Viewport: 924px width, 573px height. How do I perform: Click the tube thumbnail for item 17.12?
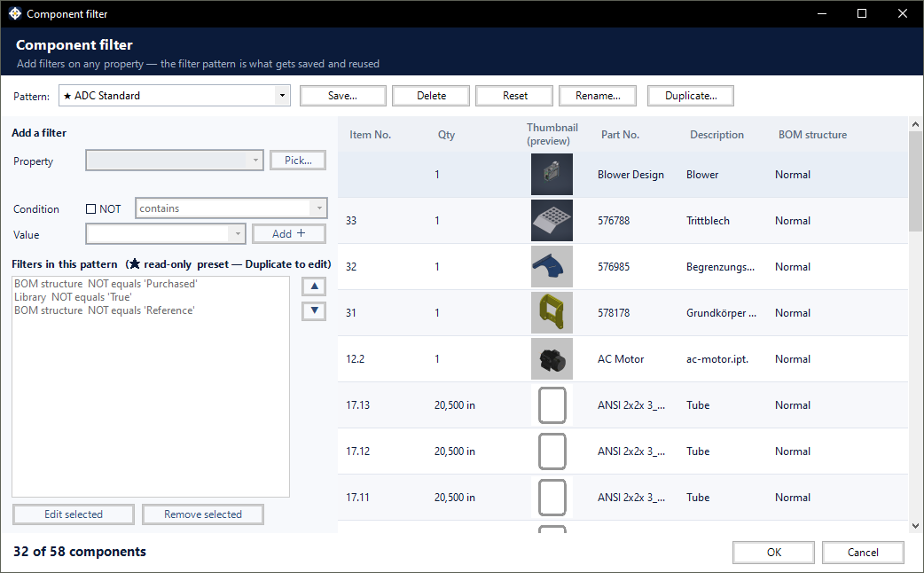tap(552, 451)
